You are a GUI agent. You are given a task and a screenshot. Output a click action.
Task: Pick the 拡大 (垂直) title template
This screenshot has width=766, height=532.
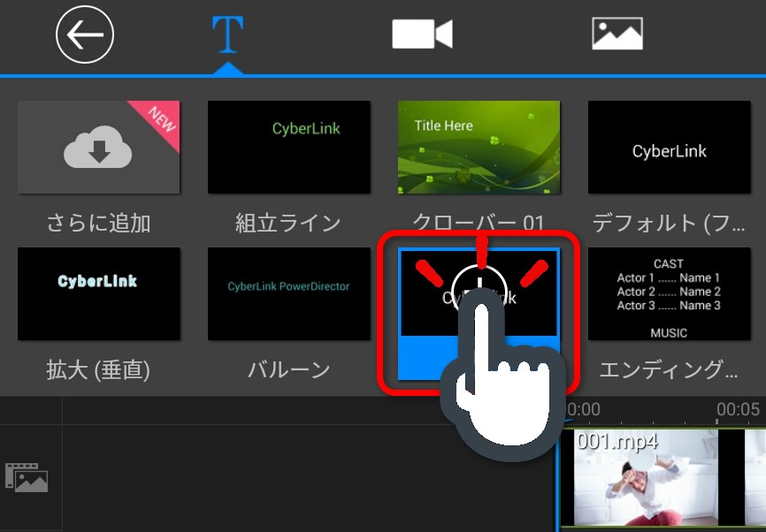click(x=98, y=293)
